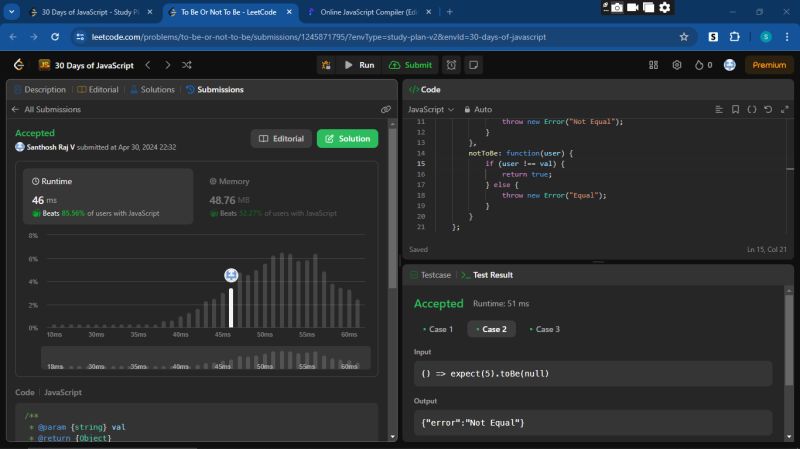Open Santhosh Raj V profile link
This screenshot has width=800, height=449.
coord(51,147)
